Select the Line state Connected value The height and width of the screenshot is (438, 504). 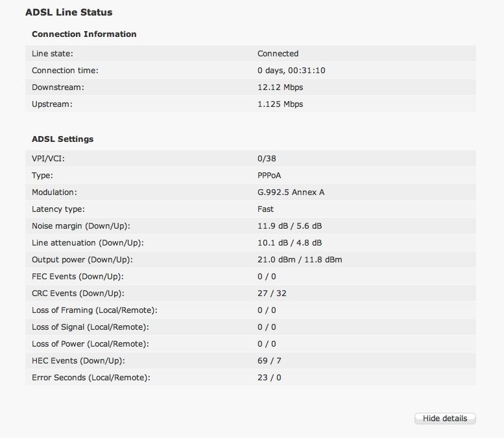[x=278, y=54]
